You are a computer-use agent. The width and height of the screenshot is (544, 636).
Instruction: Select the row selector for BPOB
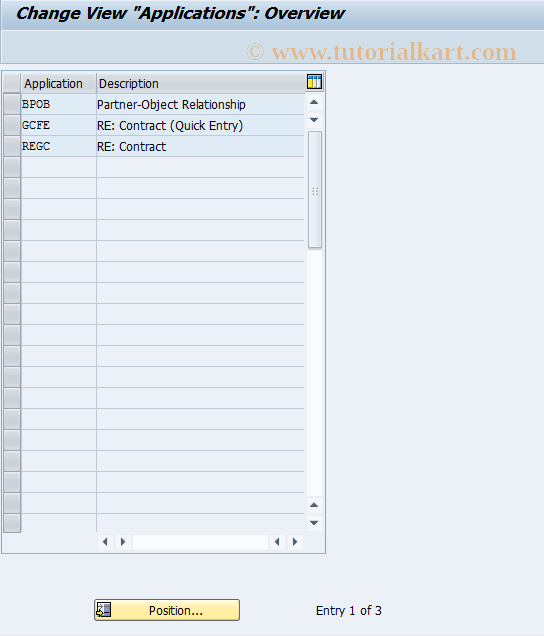[12, 104]
